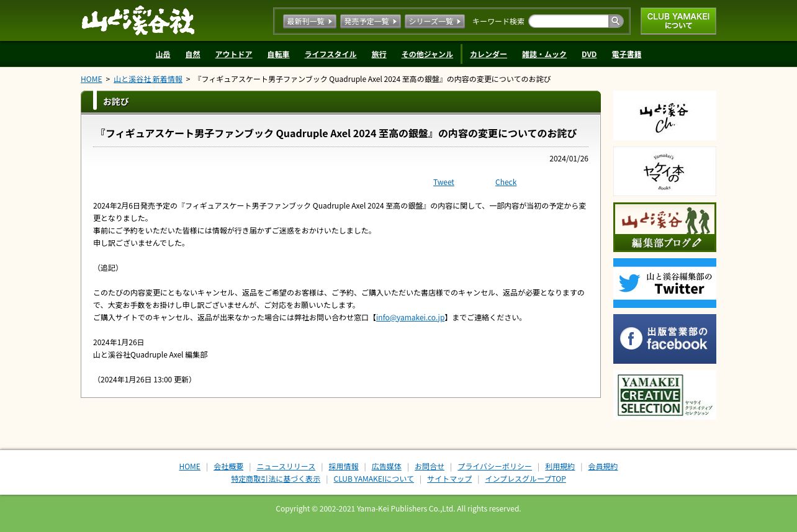Click the 山と溪谷社 logo
Screen dimensions: 797x532
point(138,20)
